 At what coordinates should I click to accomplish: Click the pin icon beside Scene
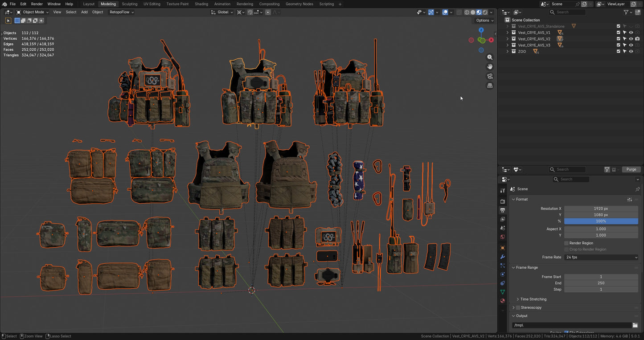pyautogui.click(x=637, y=189)
